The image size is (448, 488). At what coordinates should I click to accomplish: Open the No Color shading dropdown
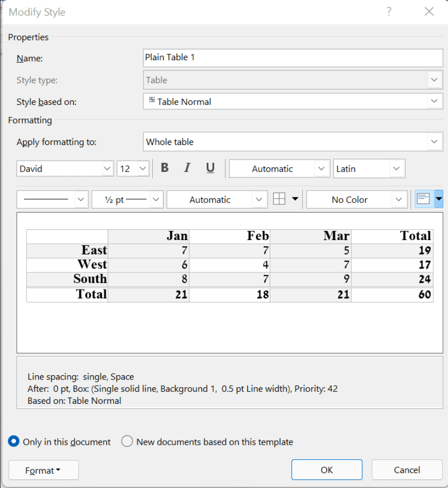click(x=399, y=199)
